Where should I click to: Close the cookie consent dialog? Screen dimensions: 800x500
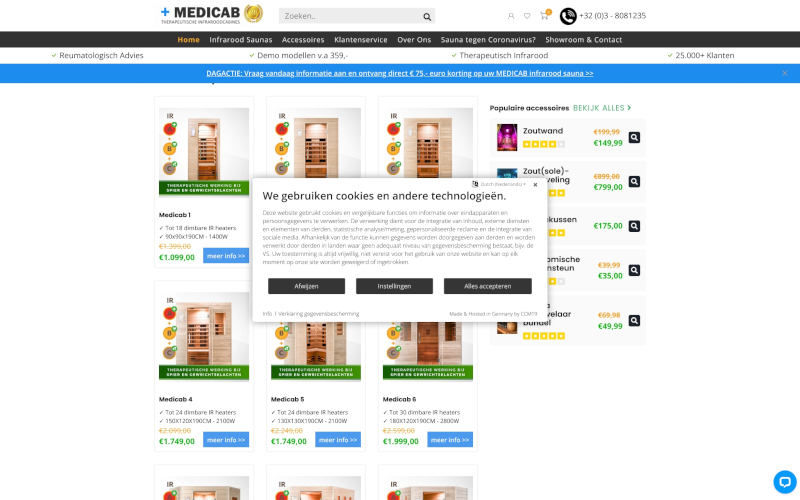535,185
